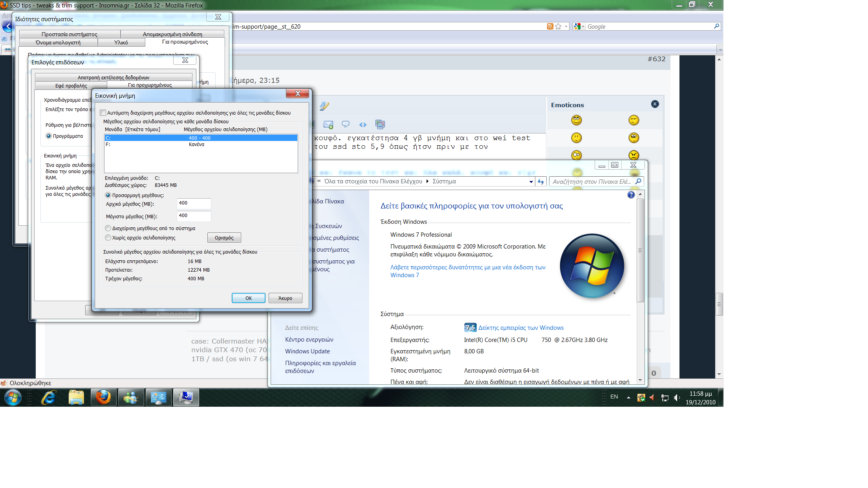Open Δείκτης εμπειρίας των Windows link
Image resolution: width=868 pixels, height=488 pixels.
521,328
